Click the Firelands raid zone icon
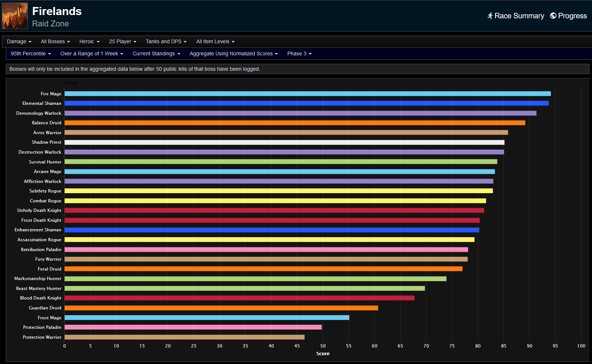Image resolution: width=592 pixels, height=364 pixels. (x=15, y=15)
